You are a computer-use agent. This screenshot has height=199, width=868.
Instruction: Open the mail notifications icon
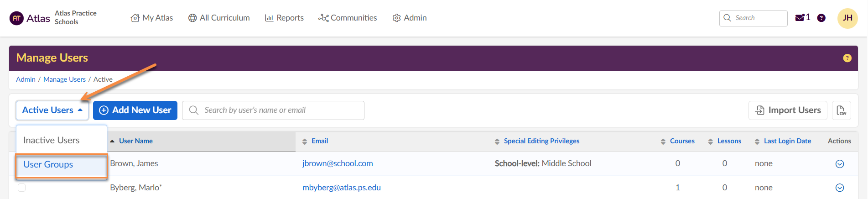pos(800,18)
